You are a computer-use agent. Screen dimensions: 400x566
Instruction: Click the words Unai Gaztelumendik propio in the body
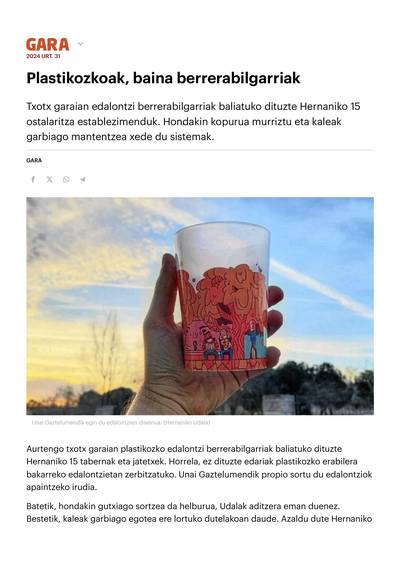click(227, 474)
